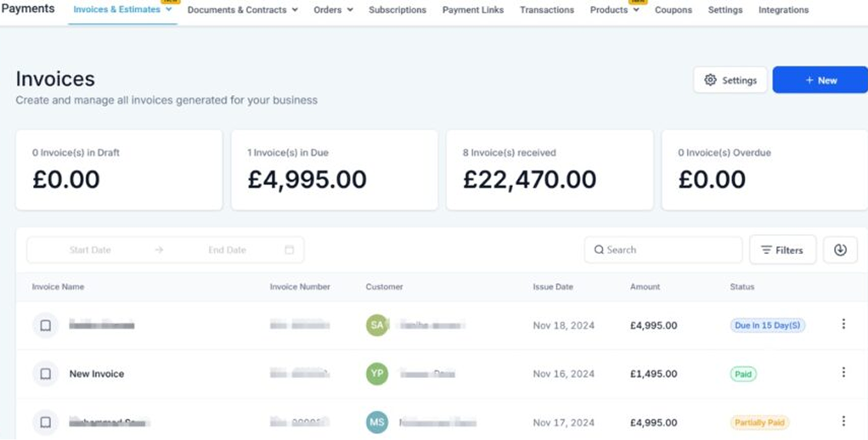Click the Search invoices field
868x440 pixels.
[663, 250]
